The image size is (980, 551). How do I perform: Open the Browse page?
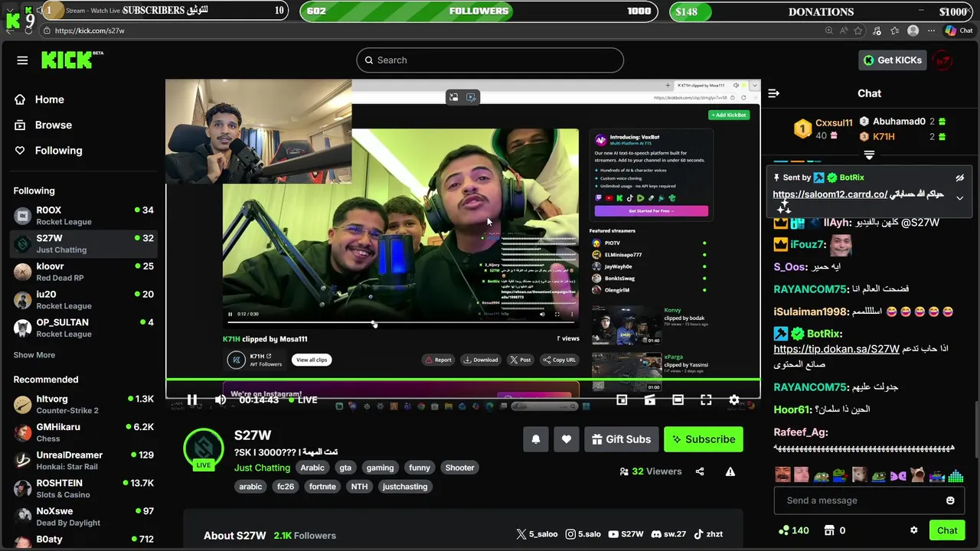(43, 125)
